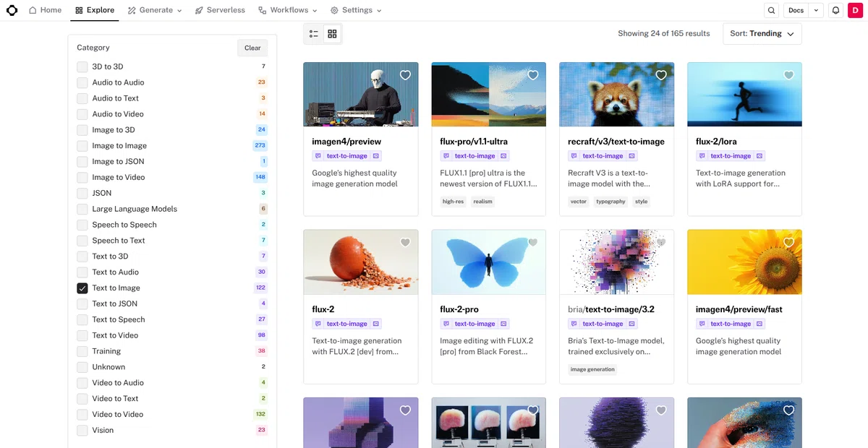Check the Text to Video category
Image resolution: width=868 pixels, height=448 pixels.
coord(82,335)
